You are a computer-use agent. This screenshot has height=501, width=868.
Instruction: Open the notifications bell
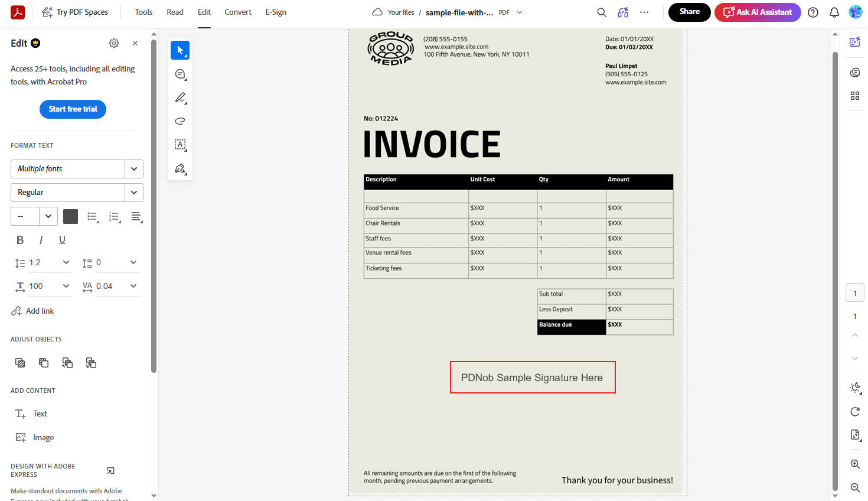(x=834, y=12)
